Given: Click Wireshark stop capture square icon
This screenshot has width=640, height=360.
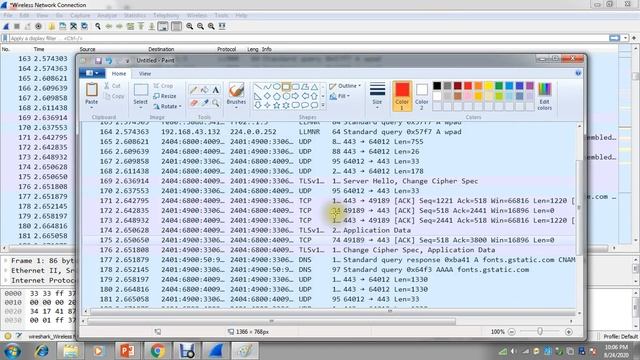Looking at the screenshot, I should (17, 26).
